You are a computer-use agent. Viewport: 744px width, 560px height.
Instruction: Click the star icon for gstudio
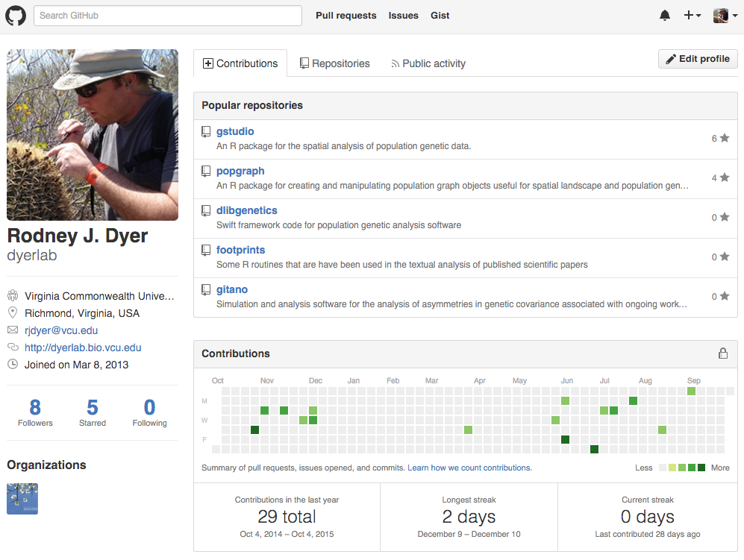(x=725, y=138)
